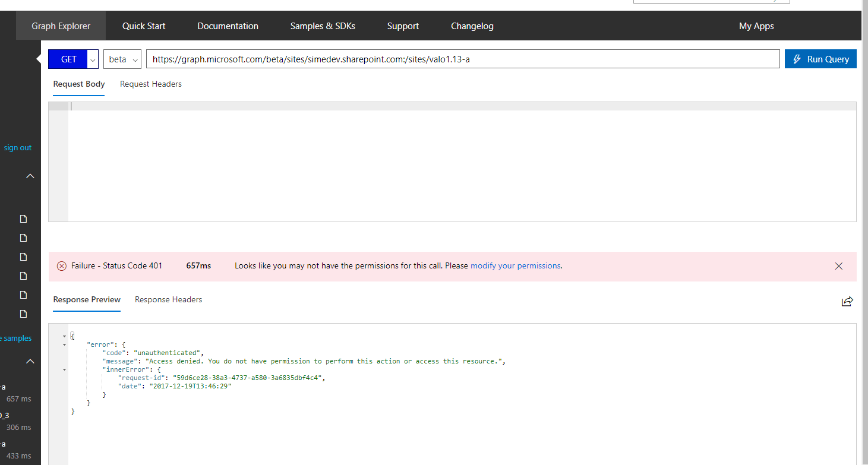Collapse the sidebar section below the samples link
Viewport: 868px width, 465px height.
coord(30,361)
